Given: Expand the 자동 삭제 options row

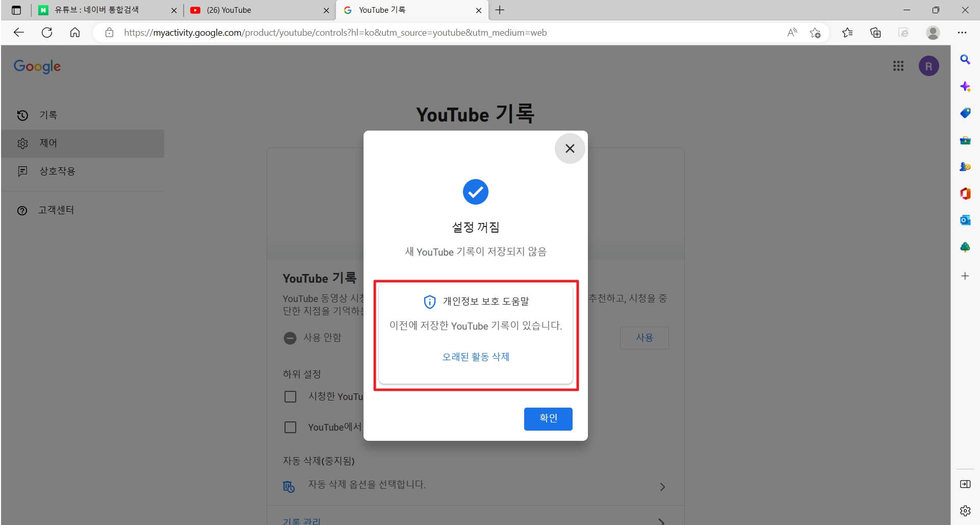Looking at the screenshot, I should point(662,486).
